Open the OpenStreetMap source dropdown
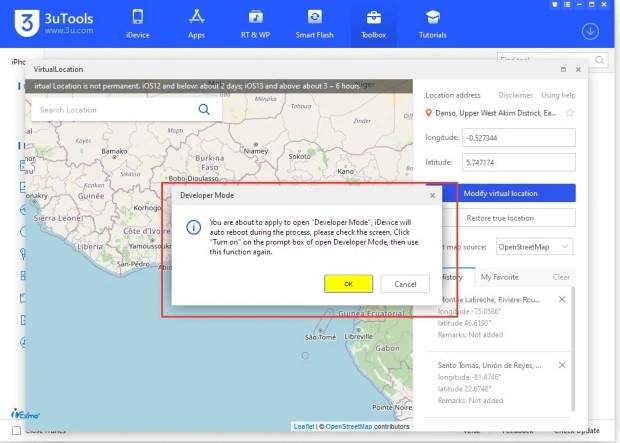This screenshot has height=443, width=620. [x=534, y=247]
